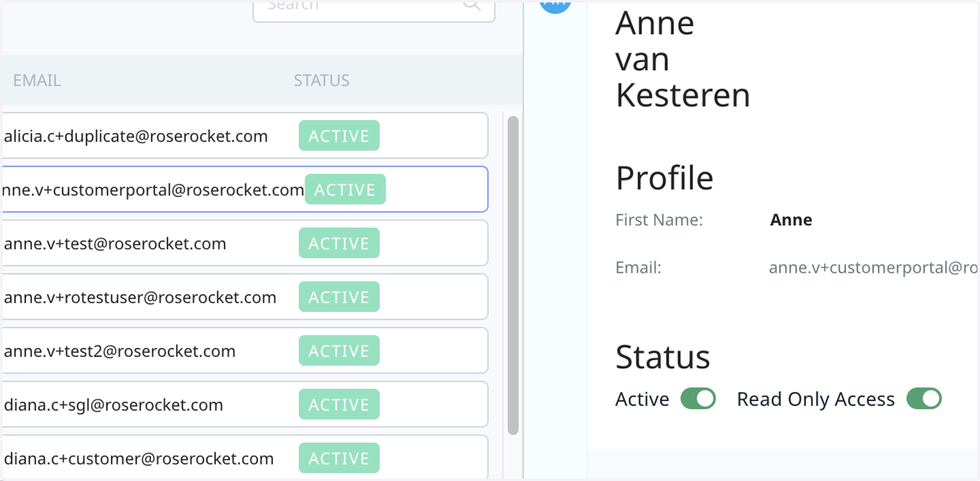Click ACTIVE badge for diana.c+sgl
This screenshot has width=980, height=481.
pyautogui.click(x=339, y=405)
